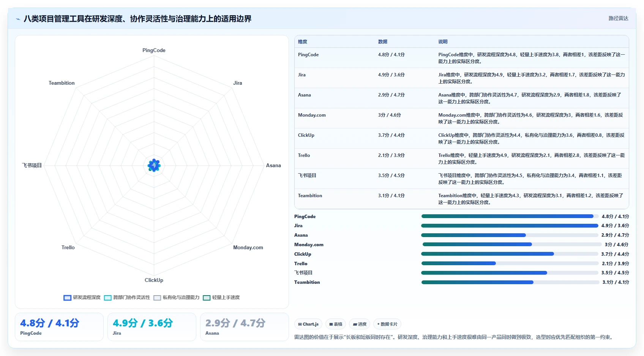Click the 数据 column header
Image resolution: width=644 pixels, height=356 pixels.
pos(383,42)
